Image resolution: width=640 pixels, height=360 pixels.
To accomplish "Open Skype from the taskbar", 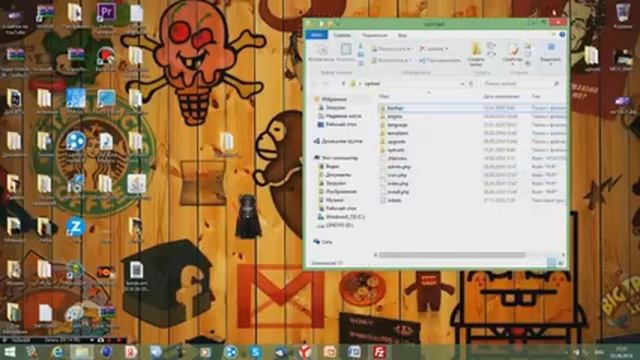I will pyautogui.click(x=256, y=352).
